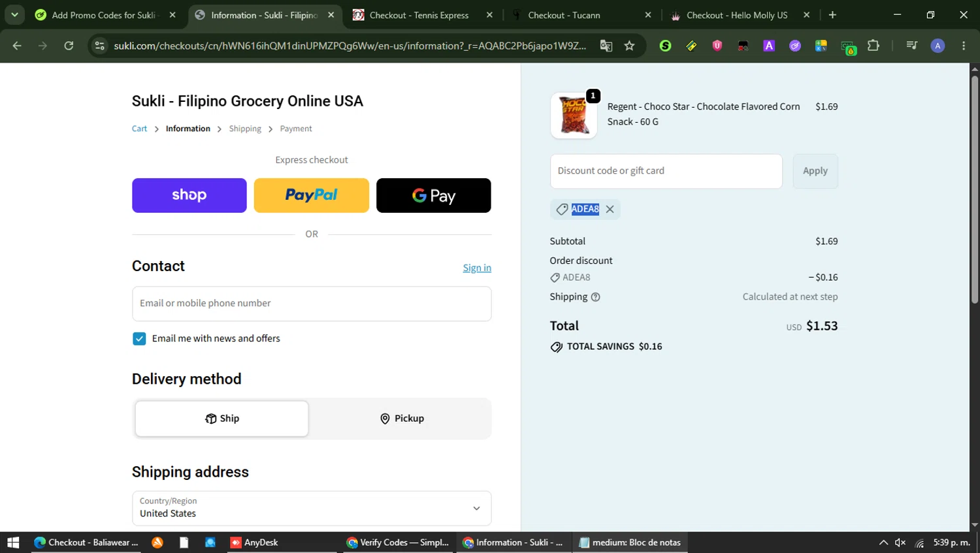Open a new browser tab
The height and width of the screenshot is (553, 980).
832,15
